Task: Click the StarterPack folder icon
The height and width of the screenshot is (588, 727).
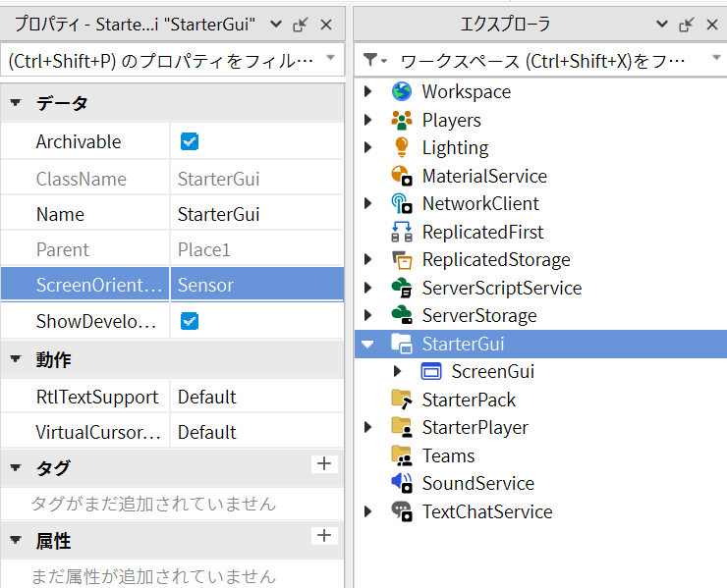Action: coord(402,400)
